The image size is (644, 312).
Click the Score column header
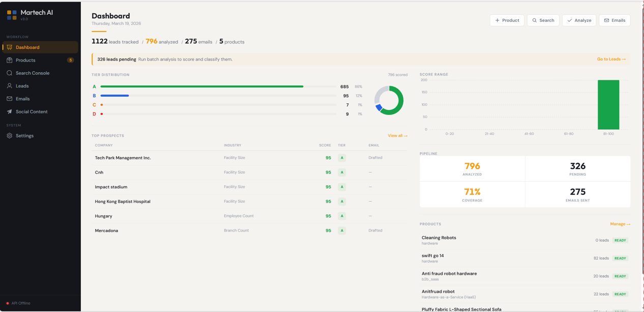[325, 146]
